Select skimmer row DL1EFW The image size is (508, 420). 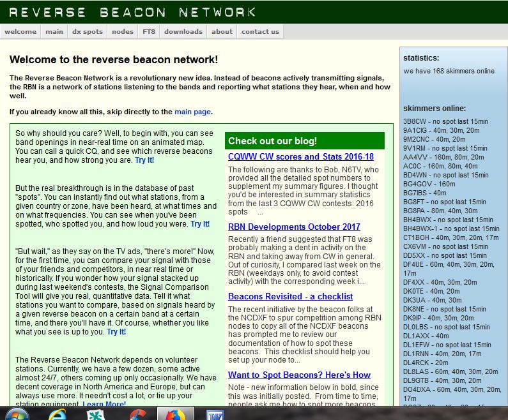[447, 345]
